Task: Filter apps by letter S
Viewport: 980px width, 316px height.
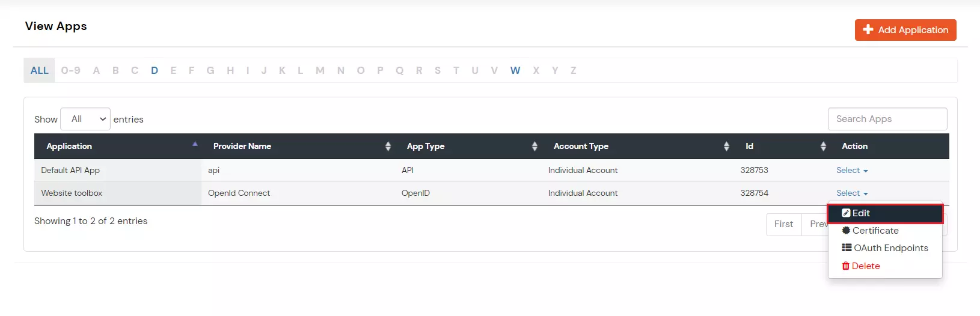Action: click(438, 70)
